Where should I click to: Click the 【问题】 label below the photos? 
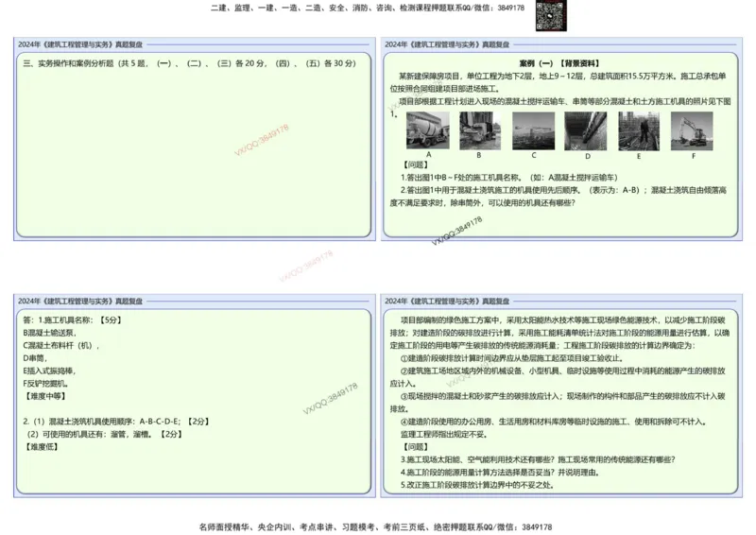(415, 164)
